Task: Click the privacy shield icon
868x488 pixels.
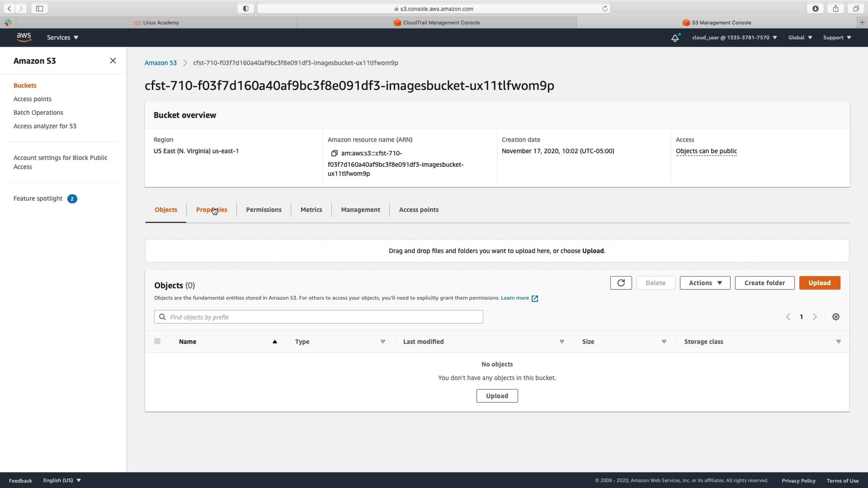Action: [246, 8]
